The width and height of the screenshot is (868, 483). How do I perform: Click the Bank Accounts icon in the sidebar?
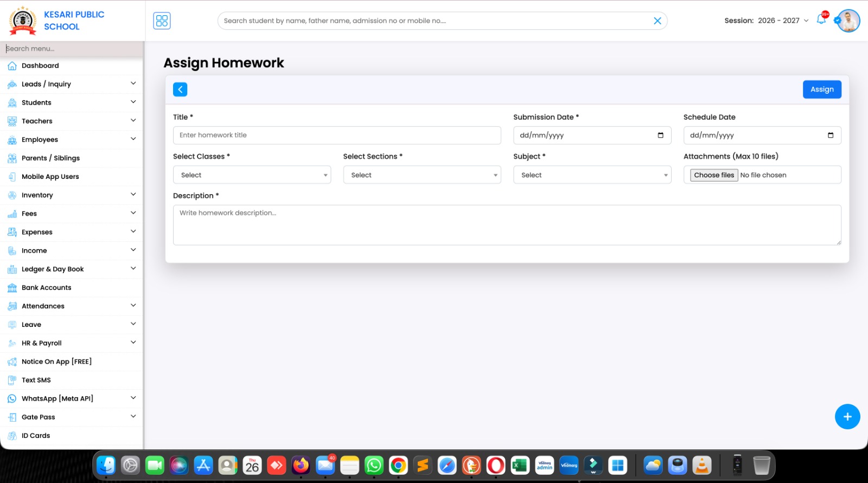tap(12, 288)
